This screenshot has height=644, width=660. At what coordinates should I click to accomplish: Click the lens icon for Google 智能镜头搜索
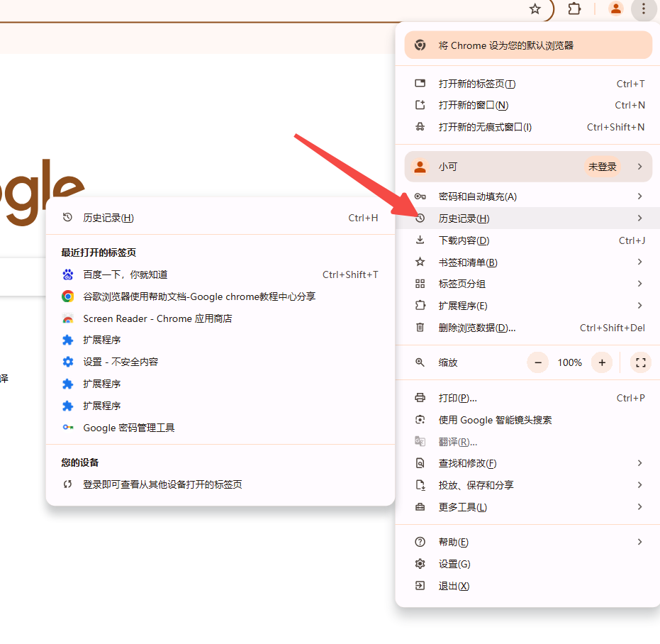[420, 419]
